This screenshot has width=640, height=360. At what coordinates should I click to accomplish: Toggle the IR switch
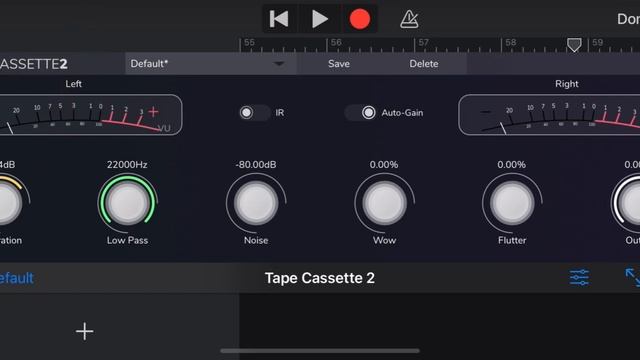tap(254, 113)
